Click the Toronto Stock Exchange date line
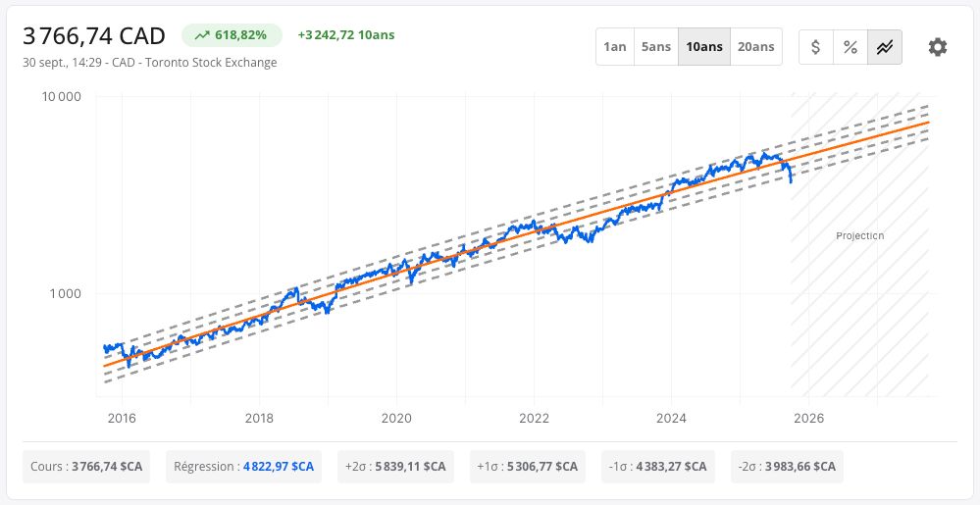 click(x=149, y=63)
